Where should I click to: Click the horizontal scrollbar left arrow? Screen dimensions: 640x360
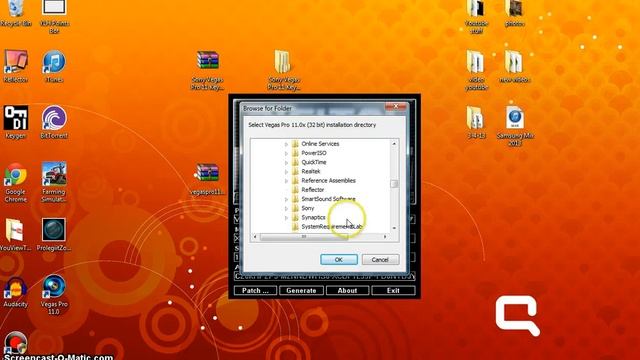255,237
